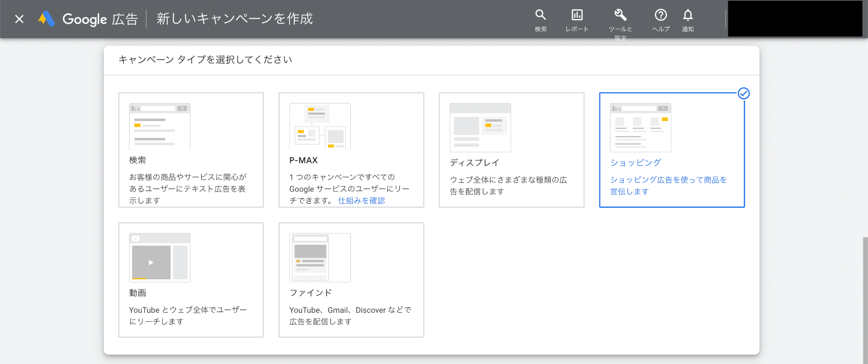Click the ショッピング card title text
The width and height of the screenshot is (868, 364).
(635, 163)
